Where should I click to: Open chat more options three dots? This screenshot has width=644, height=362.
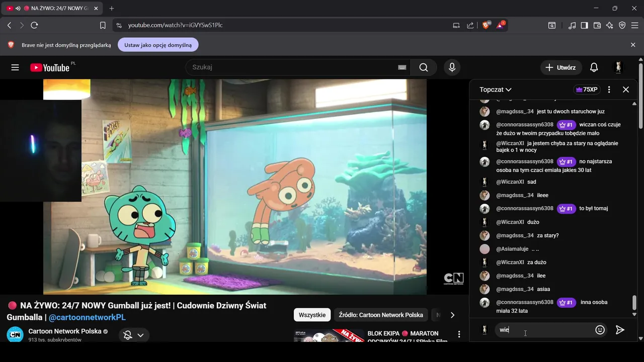[x=609, y=89]
